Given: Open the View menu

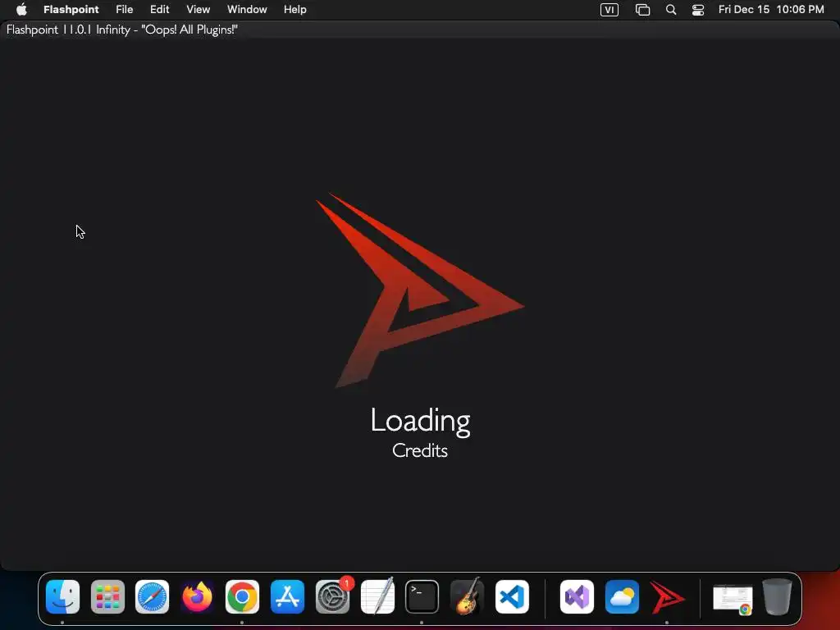Looking at the screenshot, I should click(x=199, y=10).
